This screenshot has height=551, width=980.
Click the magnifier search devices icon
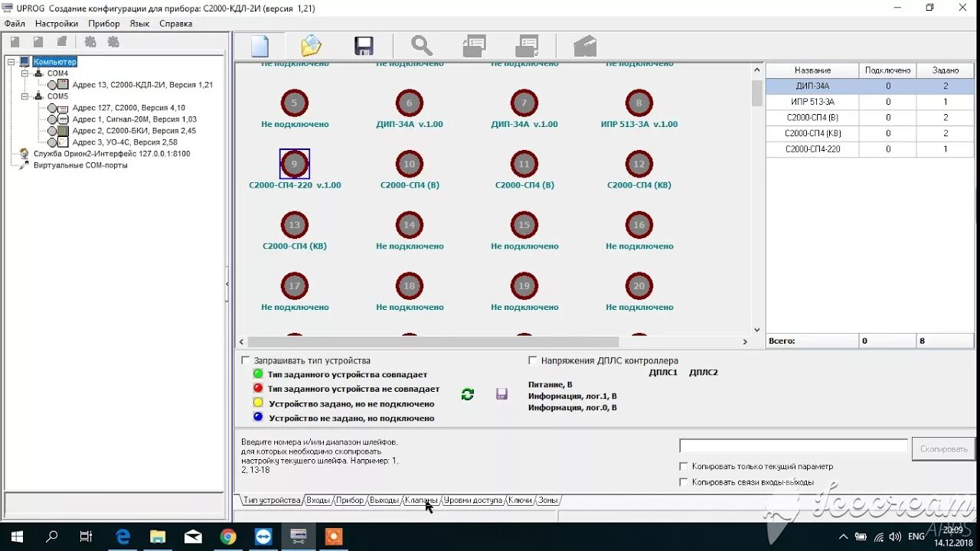(x=422, y=46)
